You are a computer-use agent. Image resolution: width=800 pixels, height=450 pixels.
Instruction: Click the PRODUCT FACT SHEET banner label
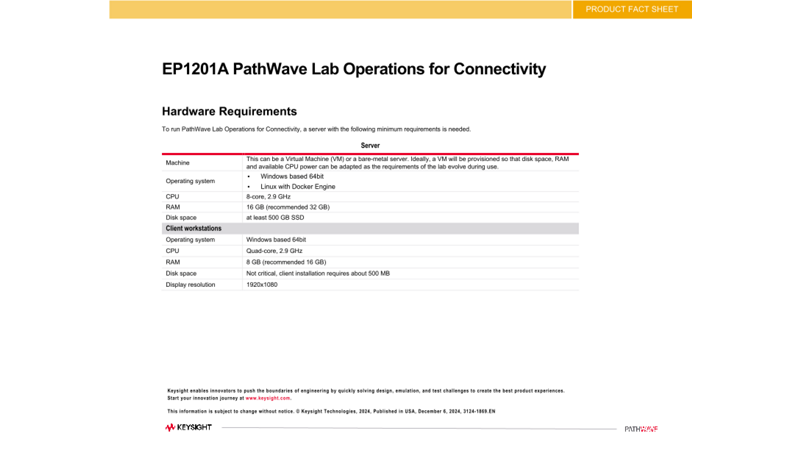click(x=632, y=9)
